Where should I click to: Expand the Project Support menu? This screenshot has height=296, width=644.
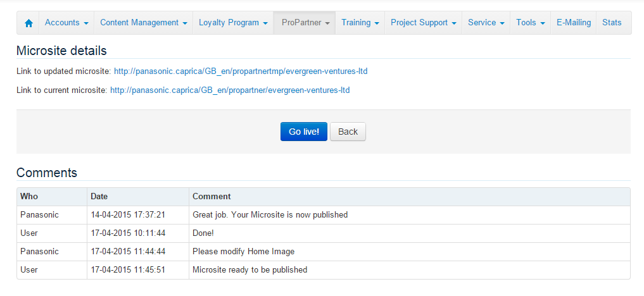pos(424,23)
